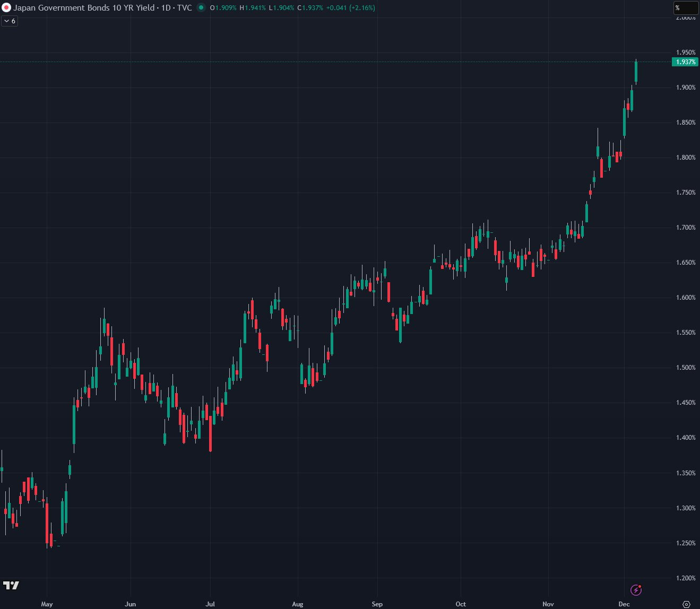Click the Sep label on time axis
Image resolution: width=700 pixels, height=609 pixels.
377,604
